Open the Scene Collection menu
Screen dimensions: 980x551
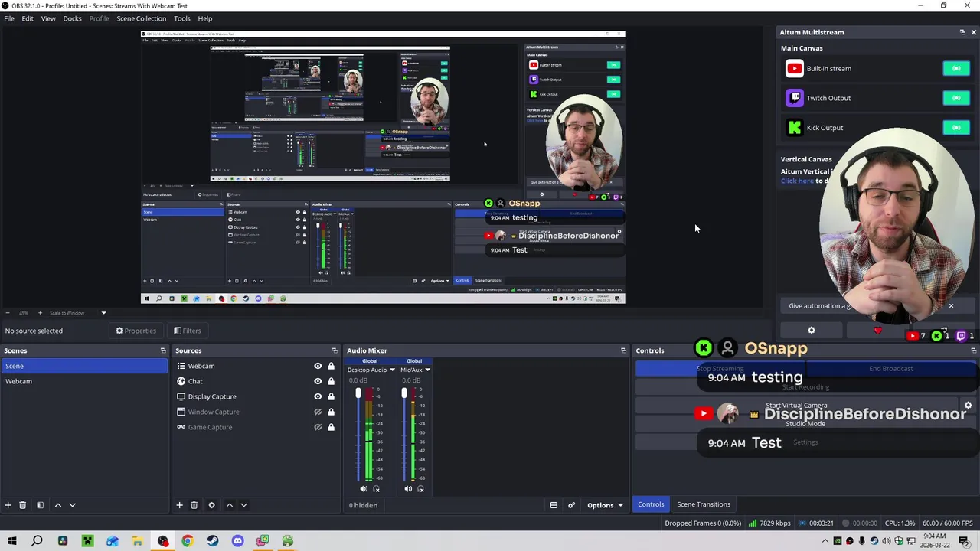pos(141,18)
